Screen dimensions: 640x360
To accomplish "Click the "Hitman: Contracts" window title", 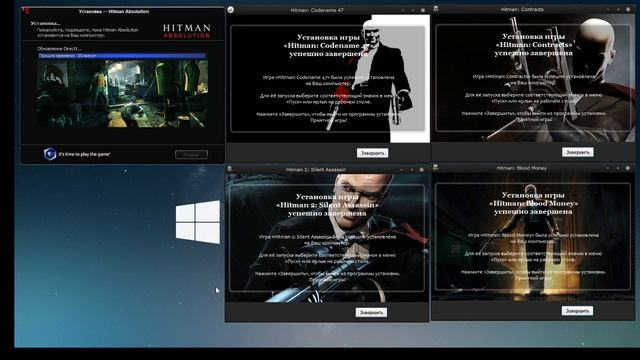I will [522, 9].
